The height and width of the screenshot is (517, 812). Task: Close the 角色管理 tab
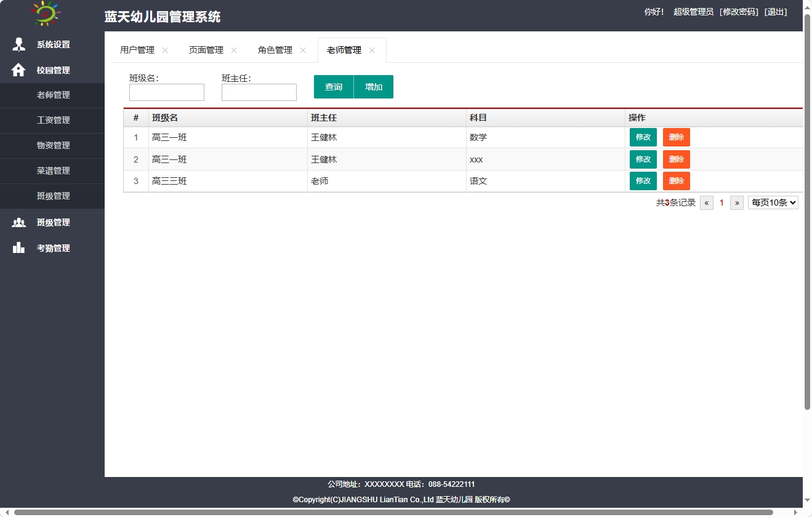coord(302,50)
